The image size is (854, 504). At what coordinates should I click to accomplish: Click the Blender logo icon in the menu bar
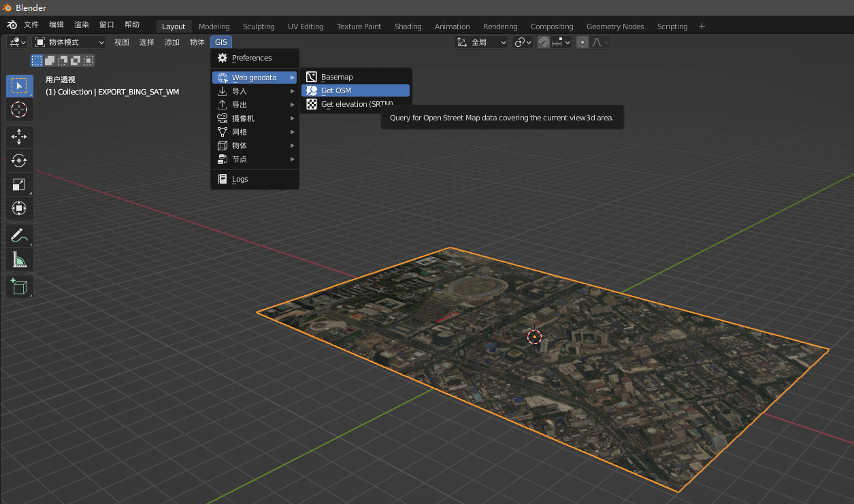[x=12, y=24]
